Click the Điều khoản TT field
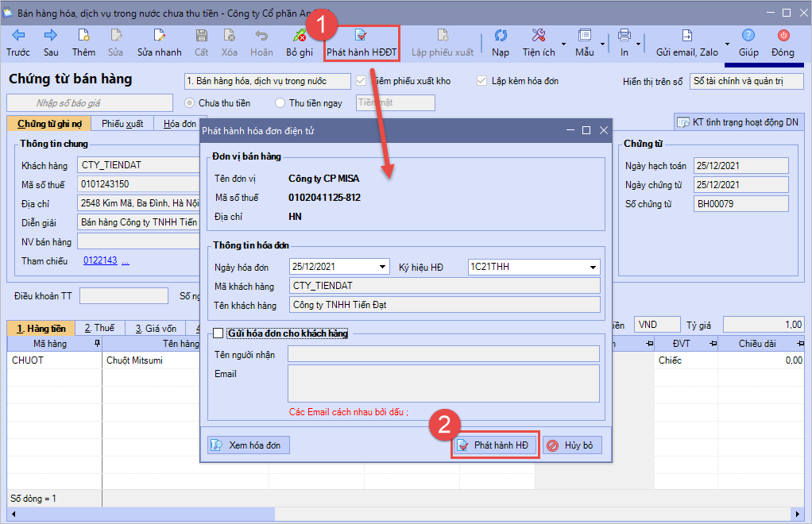 (x=124, y=296)
